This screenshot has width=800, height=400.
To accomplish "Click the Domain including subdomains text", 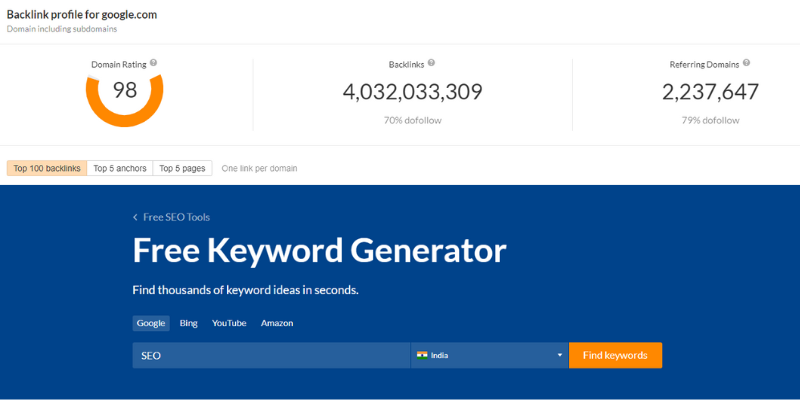I will [x=62, y=29].
